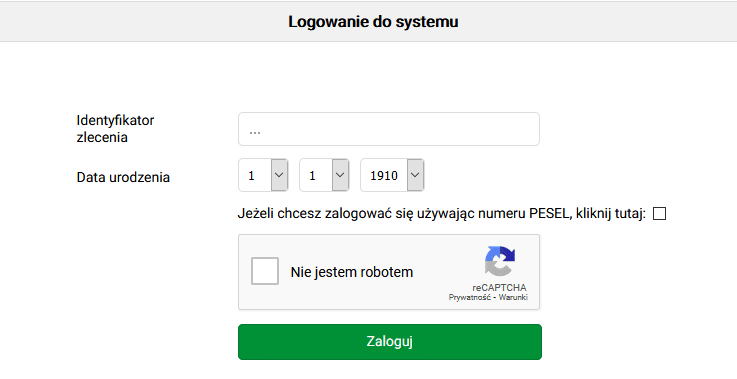Click the 'Data urodzenia' label

coord(123,177)
